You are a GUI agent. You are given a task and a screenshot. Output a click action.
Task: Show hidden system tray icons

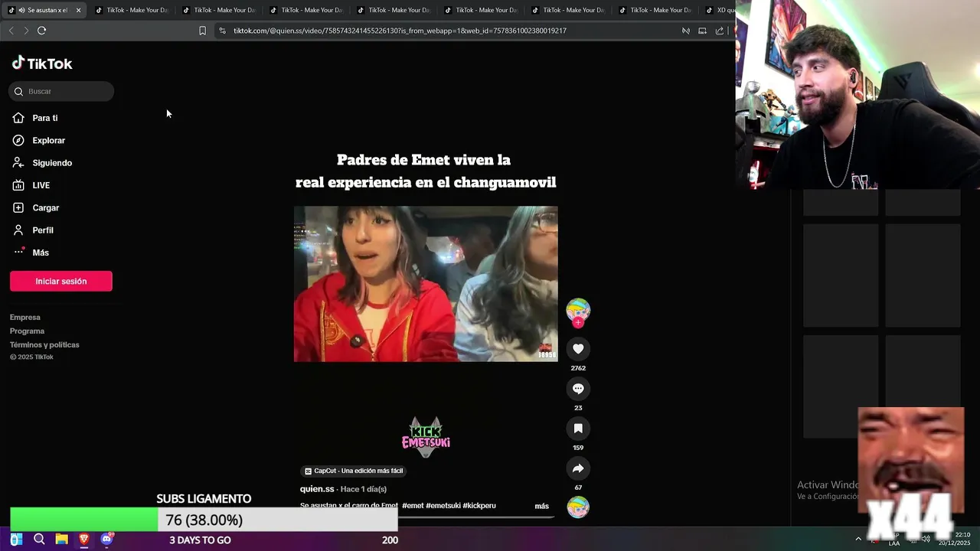coord(858,539)
